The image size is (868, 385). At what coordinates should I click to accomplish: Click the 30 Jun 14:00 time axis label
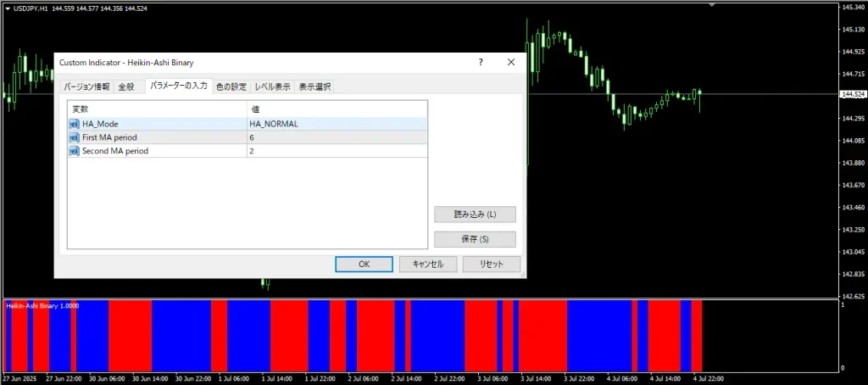[148, 379]
